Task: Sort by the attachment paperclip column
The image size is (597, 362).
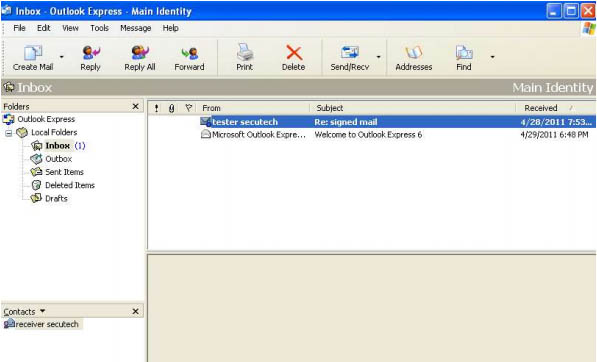Action: point(172,108)
